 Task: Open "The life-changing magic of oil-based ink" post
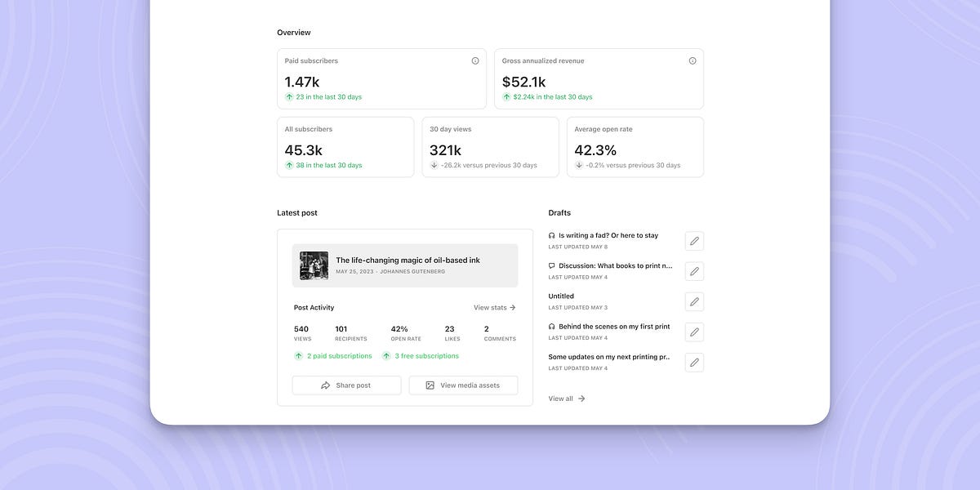407,260
